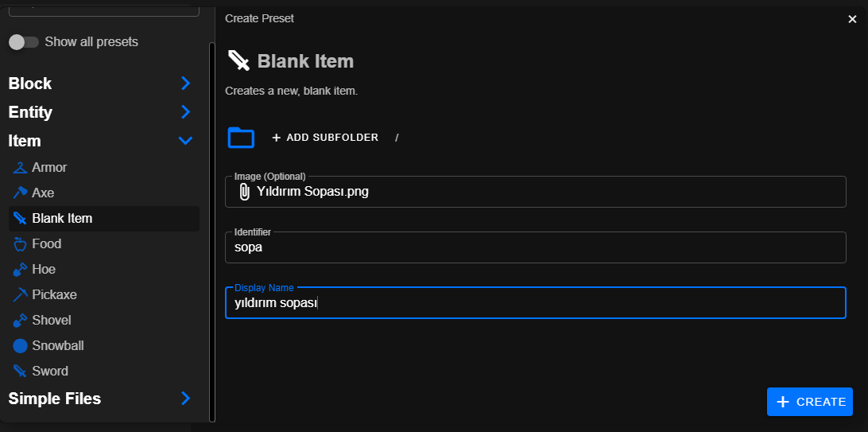Click the Image file attachment field
Viewport: 868px width, 432px height.
535,192
